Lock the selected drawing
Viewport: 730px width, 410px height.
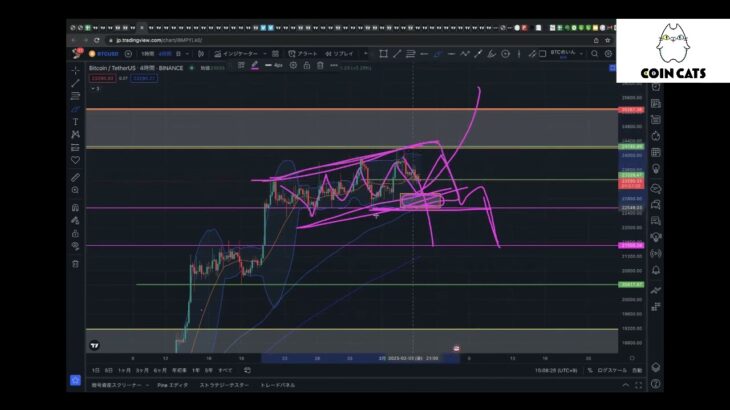coord(307,66)
